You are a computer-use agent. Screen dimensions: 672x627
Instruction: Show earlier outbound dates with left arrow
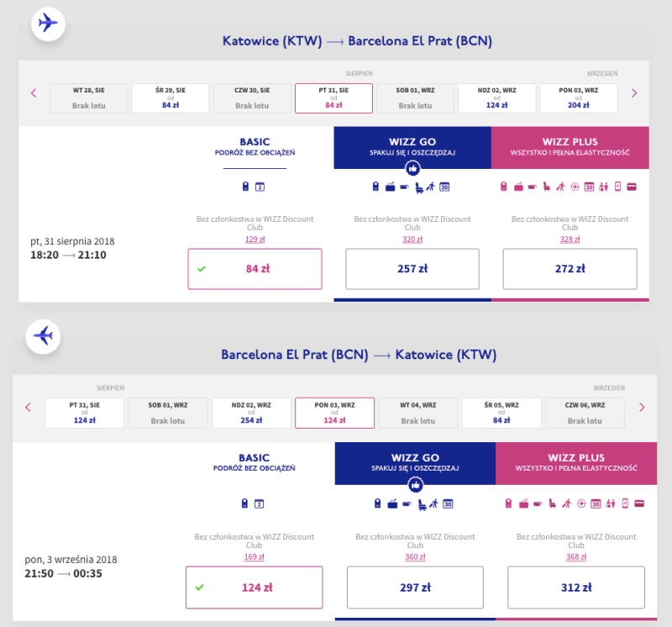pos(34,93)
